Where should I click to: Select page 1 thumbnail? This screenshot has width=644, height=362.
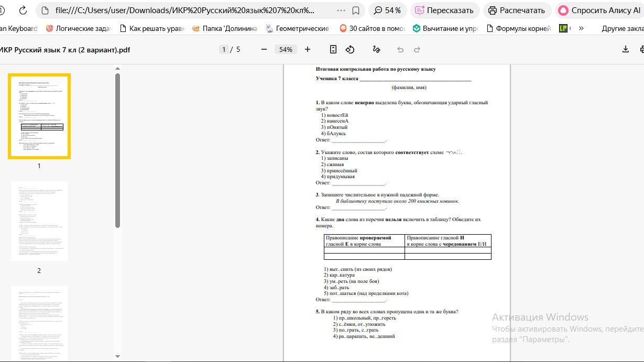(39, 116)
